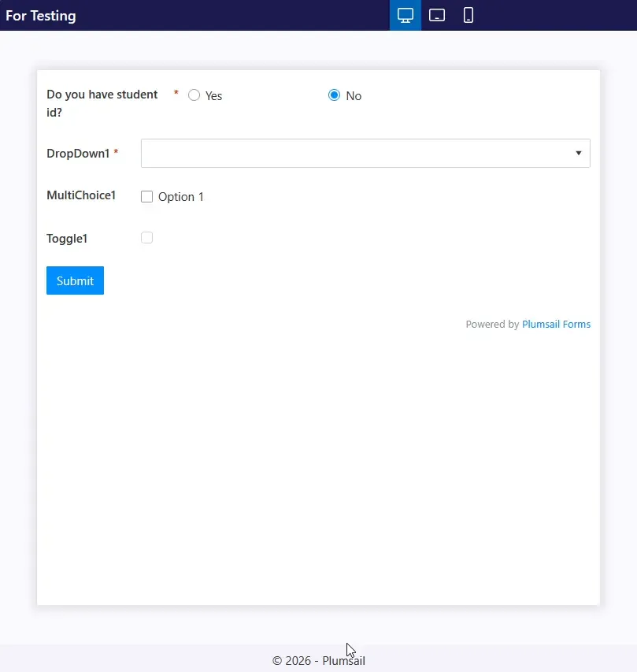637x672 pixels.
Task: Select the Yes radio button
Action: coord(194,95)
